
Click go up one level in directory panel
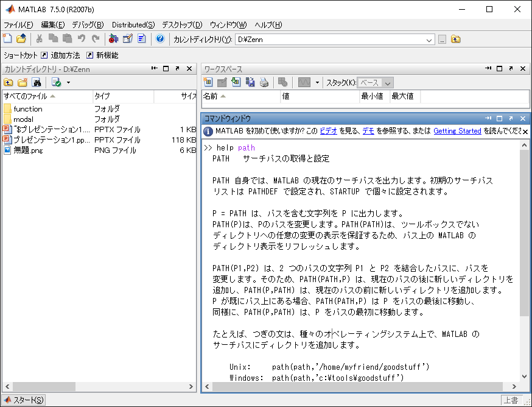[9, 82]
